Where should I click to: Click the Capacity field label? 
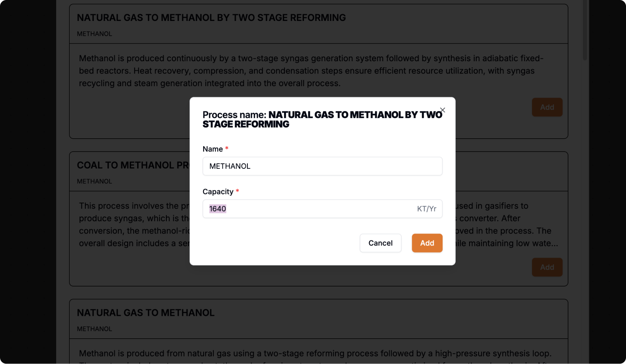(x=218, y=192)
